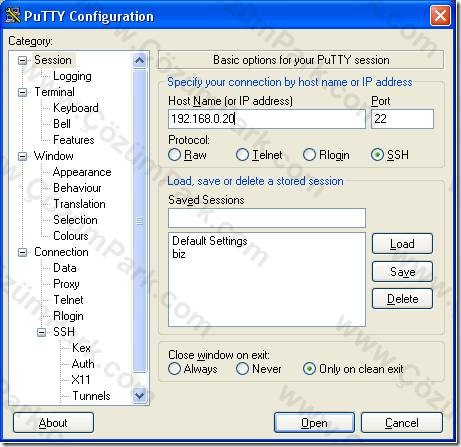Viewport: 461px width, 447px height.
Task: Open the Behaviour category
Action: [77, 188]
